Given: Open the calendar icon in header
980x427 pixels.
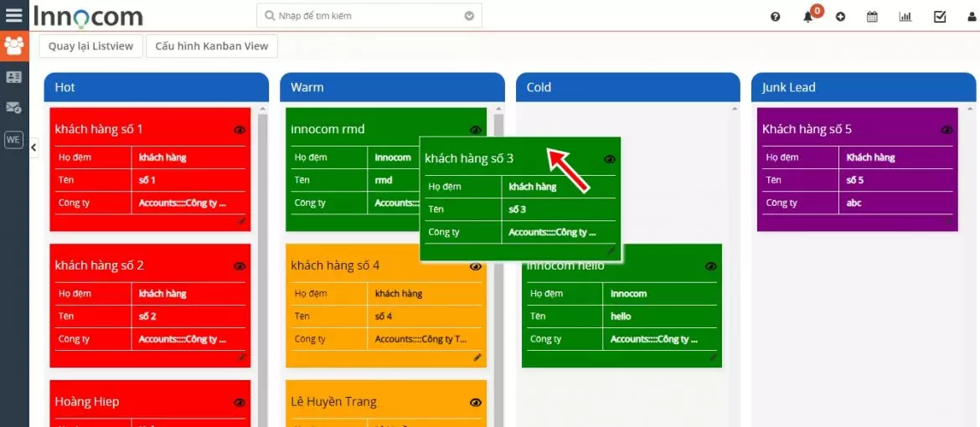Looking at the screenshot, I should tap(872, 17).
